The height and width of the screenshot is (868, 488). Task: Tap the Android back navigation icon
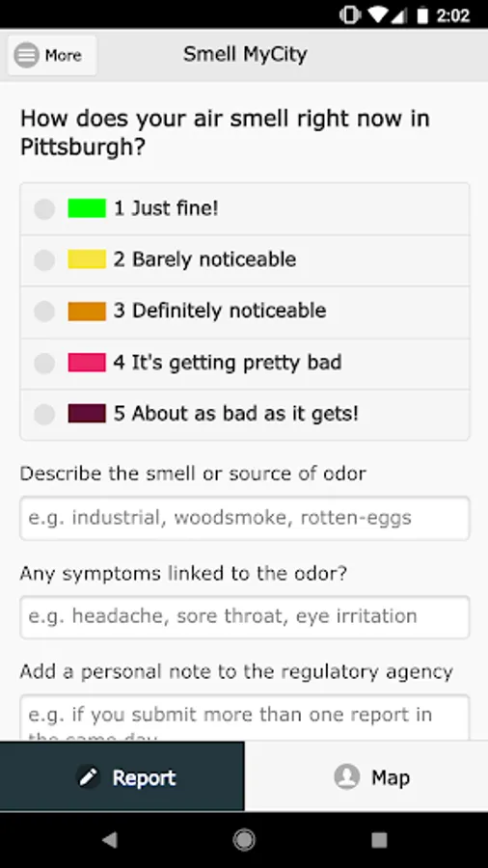click(110, 840)
